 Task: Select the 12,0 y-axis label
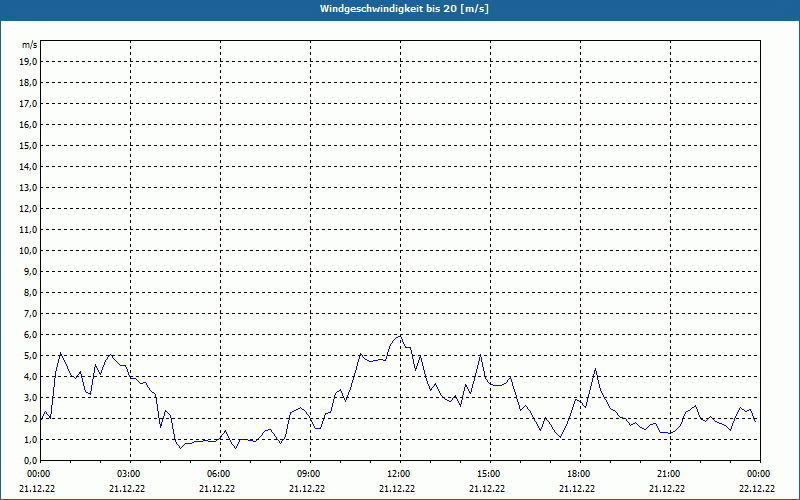click(28, 209)
